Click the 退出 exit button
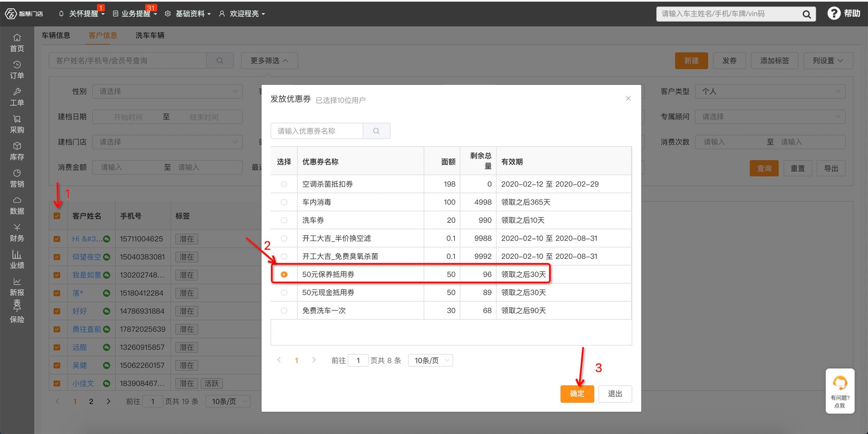868x434 pixels. tap(615, 394)
